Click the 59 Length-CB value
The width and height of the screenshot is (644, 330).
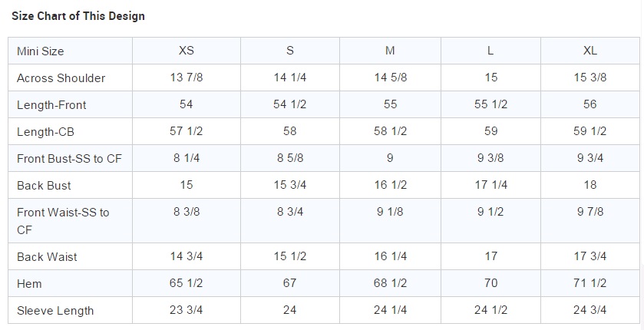click(490, 131)
